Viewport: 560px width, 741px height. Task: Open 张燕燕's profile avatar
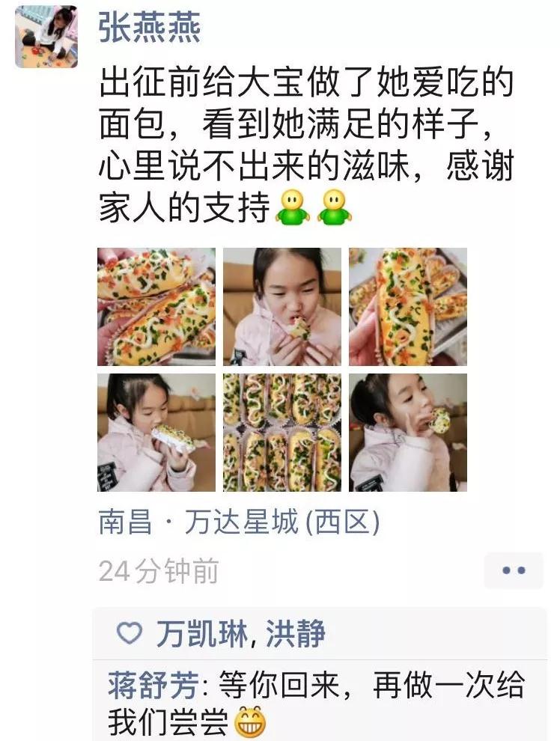click(46, 37)
